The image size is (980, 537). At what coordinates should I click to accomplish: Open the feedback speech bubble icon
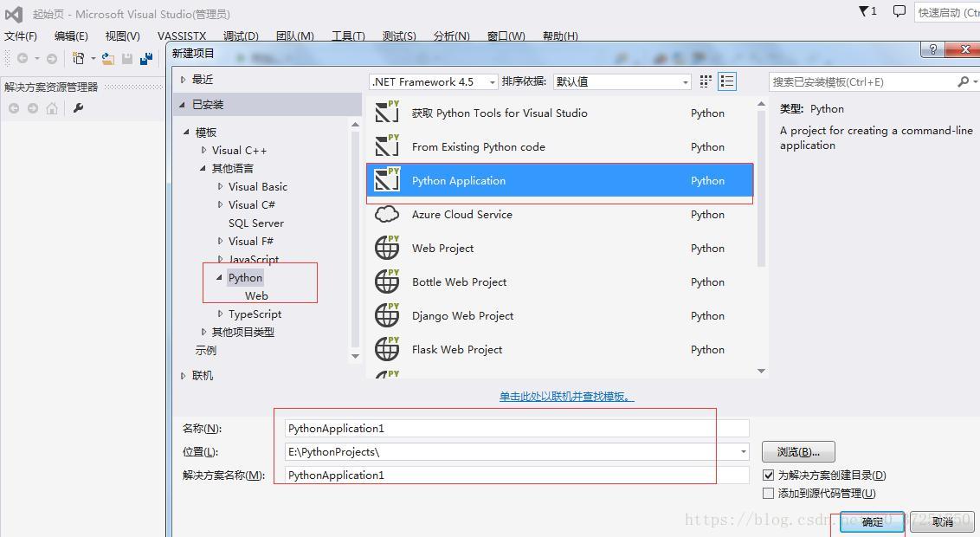(899, 11)
